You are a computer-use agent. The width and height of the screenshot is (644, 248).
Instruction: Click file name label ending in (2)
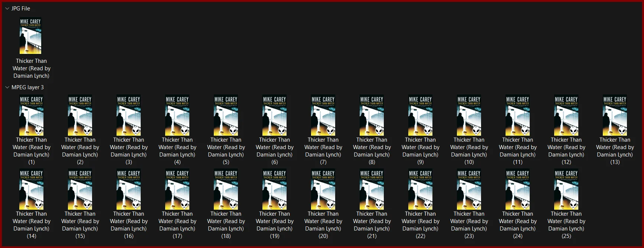click(80, 151)
